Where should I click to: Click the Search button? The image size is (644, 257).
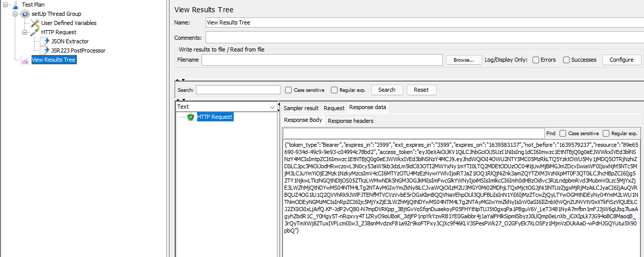[387, 90]
